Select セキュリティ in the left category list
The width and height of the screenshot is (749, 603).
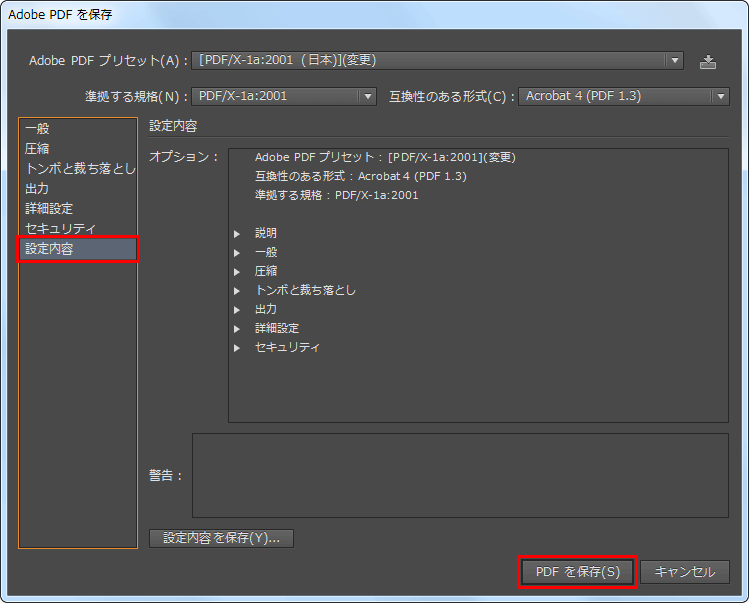(77, 229)
